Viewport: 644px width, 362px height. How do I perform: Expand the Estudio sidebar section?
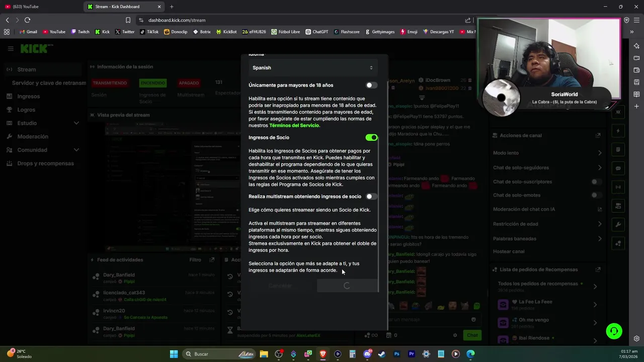pyautogui.click(x=76, y=123)
